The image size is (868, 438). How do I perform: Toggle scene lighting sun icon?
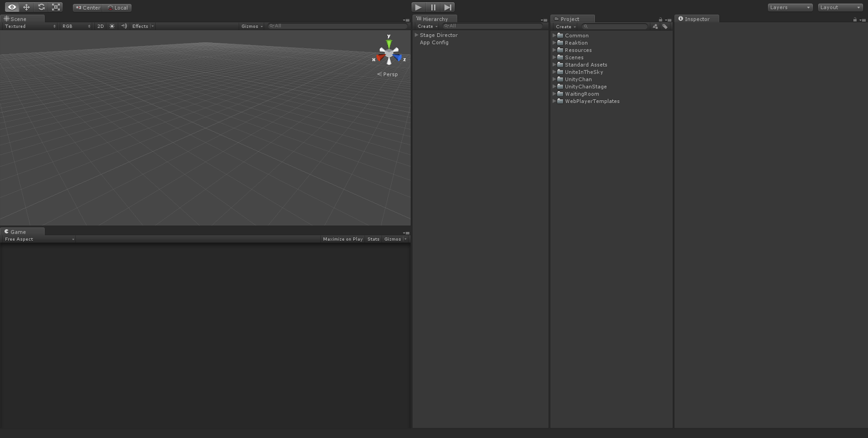pyautogui.click(x=112, y=26)
